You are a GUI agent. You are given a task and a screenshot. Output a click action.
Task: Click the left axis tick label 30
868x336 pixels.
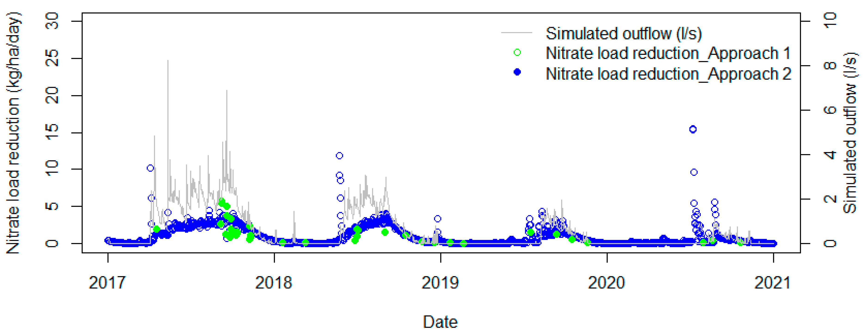(x=52, y=21)
